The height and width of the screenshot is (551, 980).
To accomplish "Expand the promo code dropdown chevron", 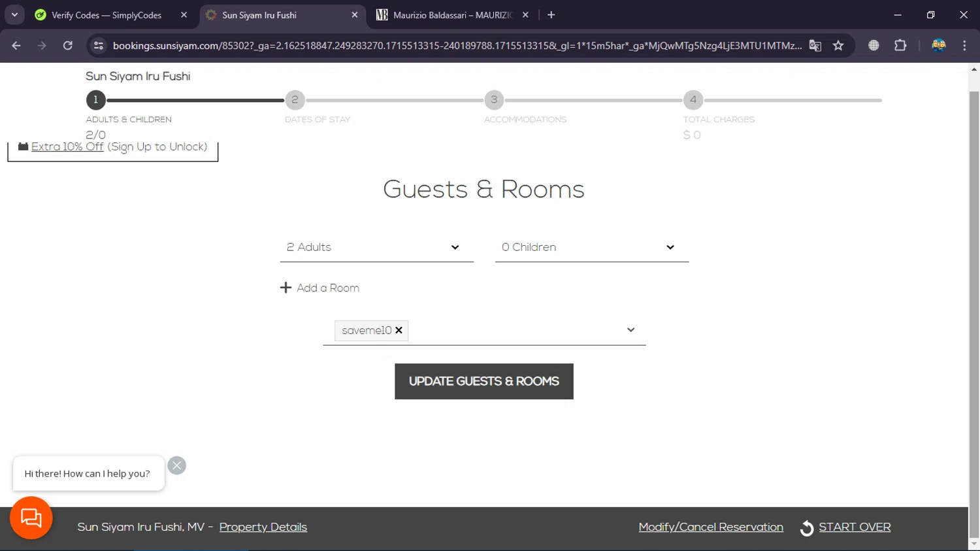I will 630,330.
